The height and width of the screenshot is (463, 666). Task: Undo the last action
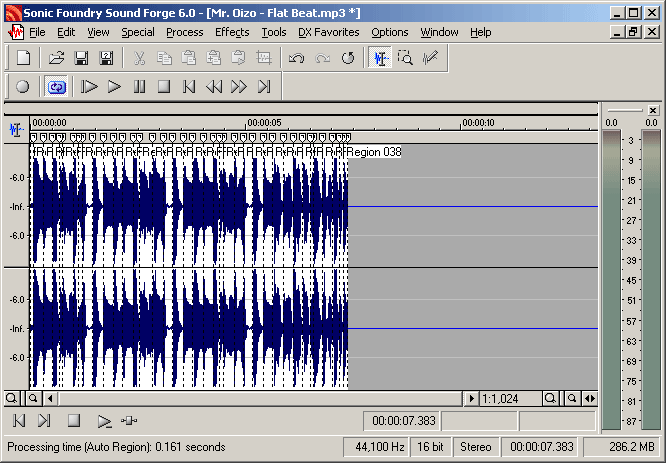pyautogui.click(x=296, y=58)
